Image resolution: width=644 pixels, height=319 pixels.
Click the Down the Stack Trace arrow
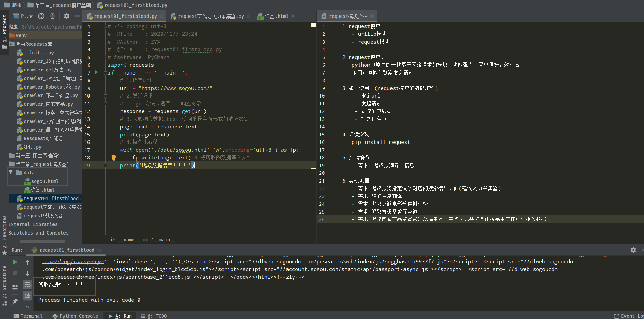[x=27, y=274]
